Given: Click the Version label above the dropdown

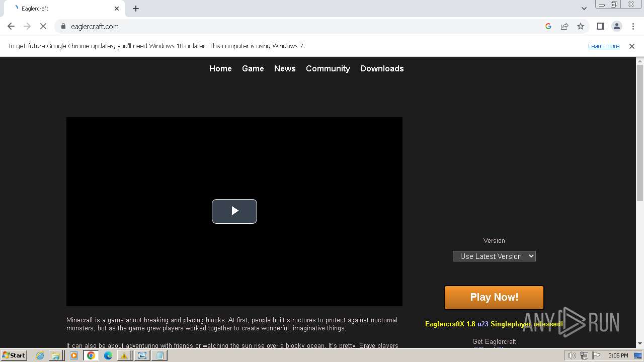Looking at the screenshot, I should coord(494,240).
